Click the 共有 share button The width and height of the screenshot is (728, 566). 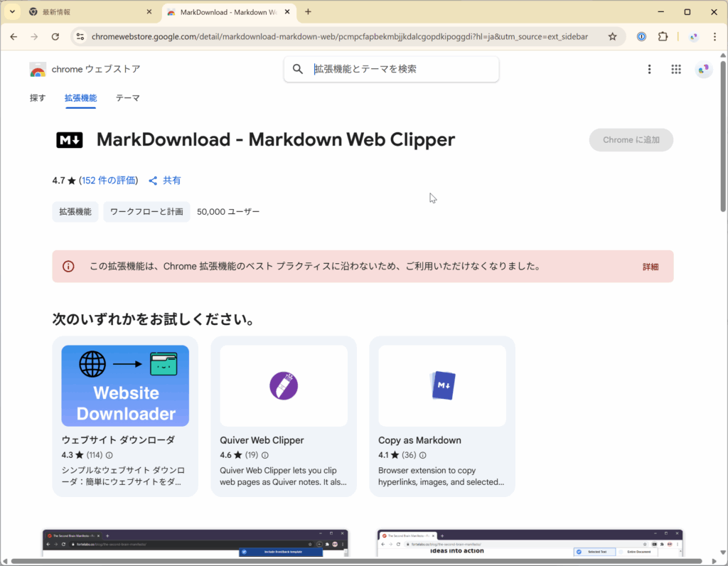pos(165,180)
